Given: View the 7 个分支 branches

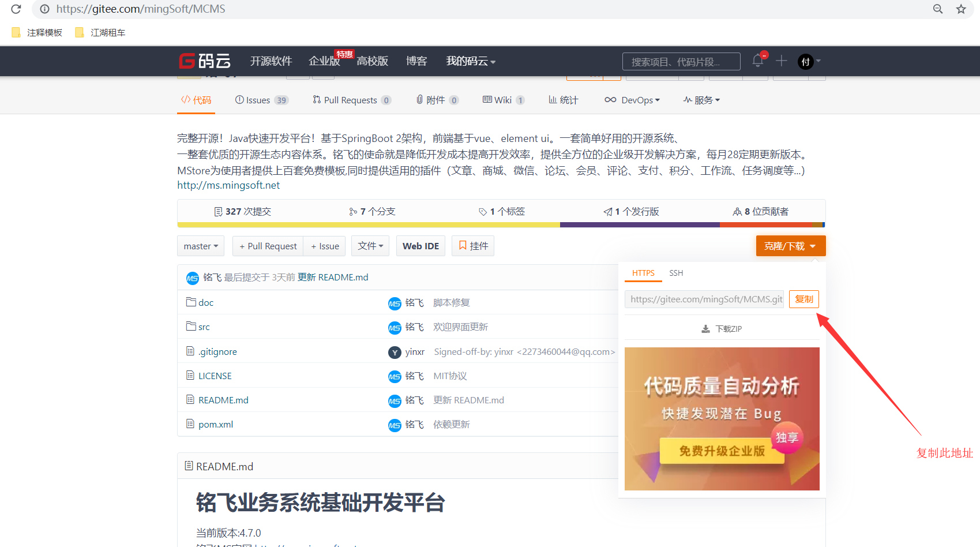Looking at the screenshot, I should coord(372,211).
